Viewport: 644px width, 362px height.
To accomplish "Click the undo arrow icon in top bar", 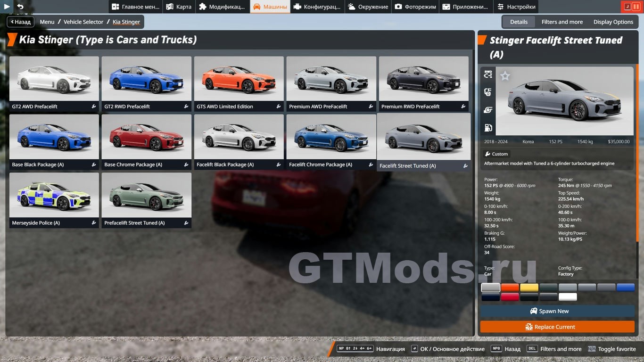I will click(x=20, y=7).
